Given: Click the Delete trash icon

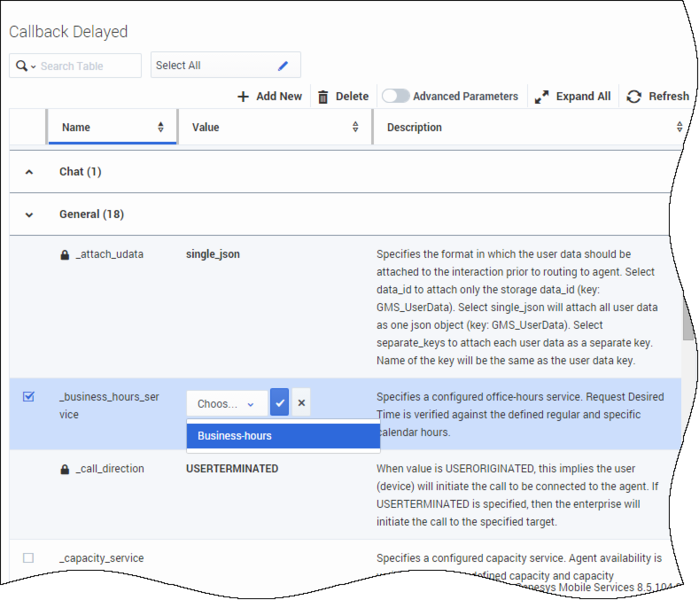Looking at the screenshot, I should tap(323, 97).
